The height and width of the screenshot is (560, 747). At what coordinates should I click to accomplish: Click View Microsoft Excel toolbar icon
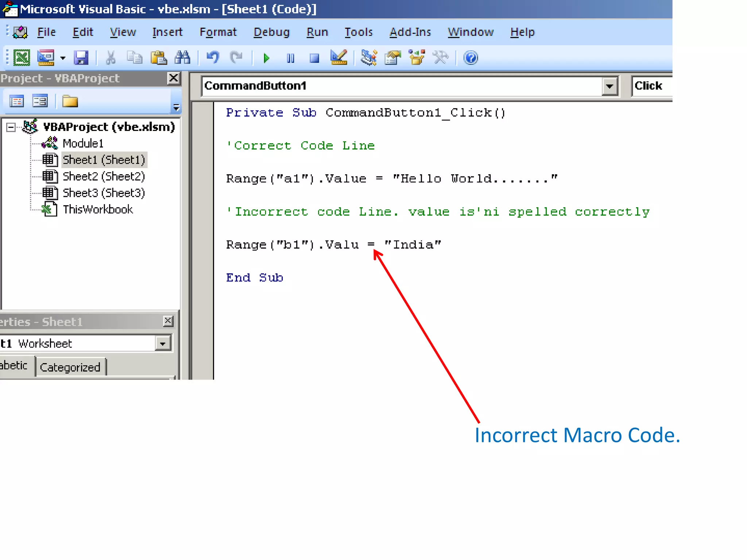(22, 58)
